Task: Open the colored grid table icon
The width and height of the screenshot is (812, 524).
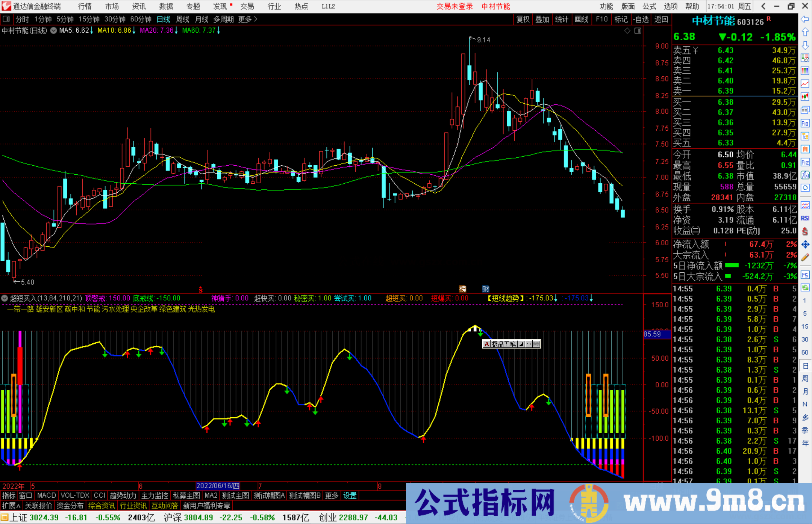Action: [805, 71]
